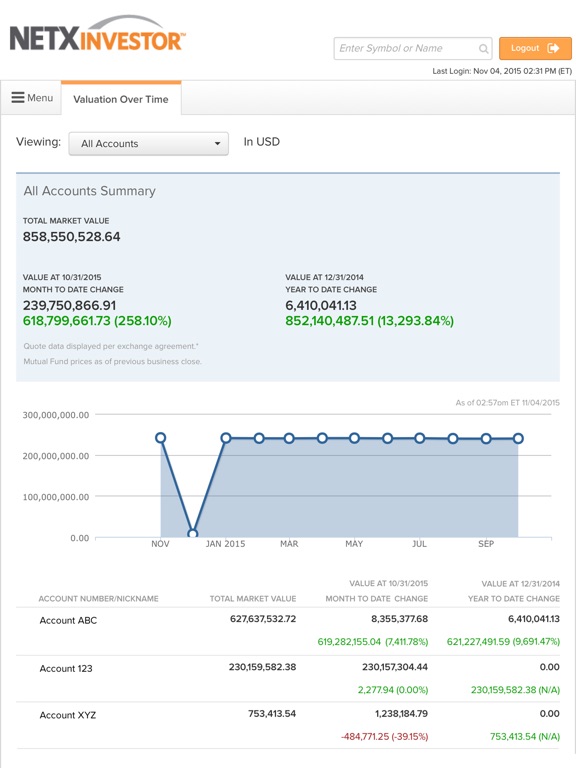Click the NetXInvestor logo
This screenshot has width=576, height=768.
pyautogui.click(x=97, y=33)
